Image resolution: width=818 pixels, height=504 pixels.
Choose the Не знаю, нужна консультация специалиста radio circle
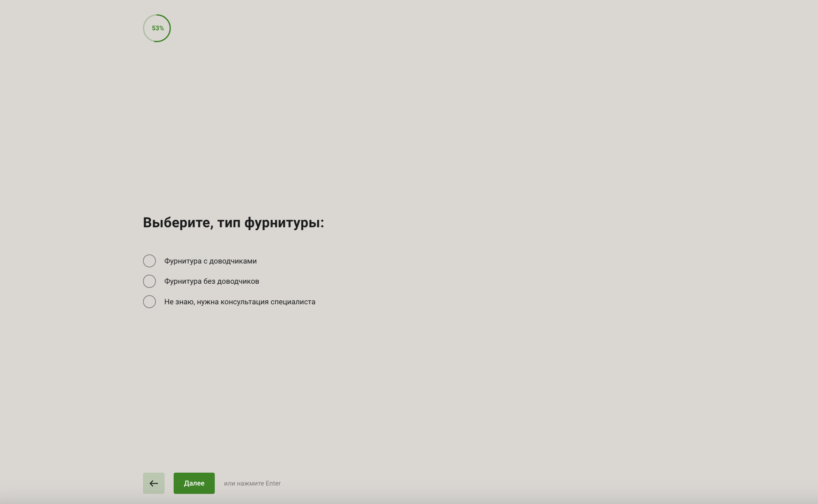[149, 301]
